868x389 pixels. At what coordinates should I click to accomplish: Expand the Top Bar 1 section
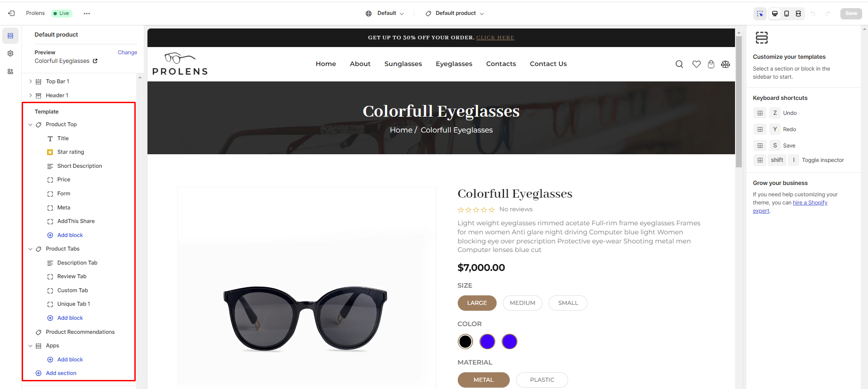pyautogui.click(x=30, y=81)
